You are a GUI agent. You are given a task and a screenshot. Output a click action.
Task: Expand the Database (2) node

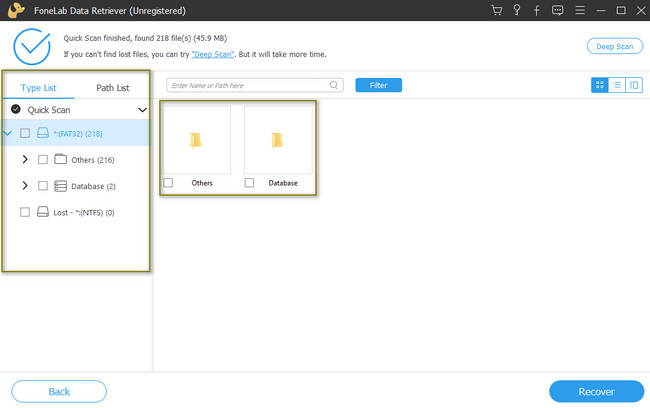[25, 185]
